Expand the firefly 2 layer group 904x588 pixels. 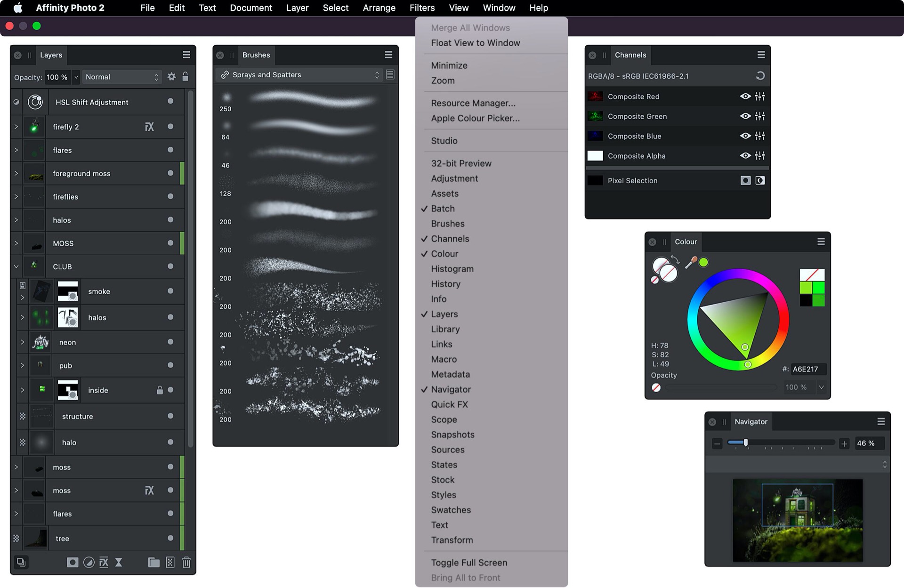point(16,127)
